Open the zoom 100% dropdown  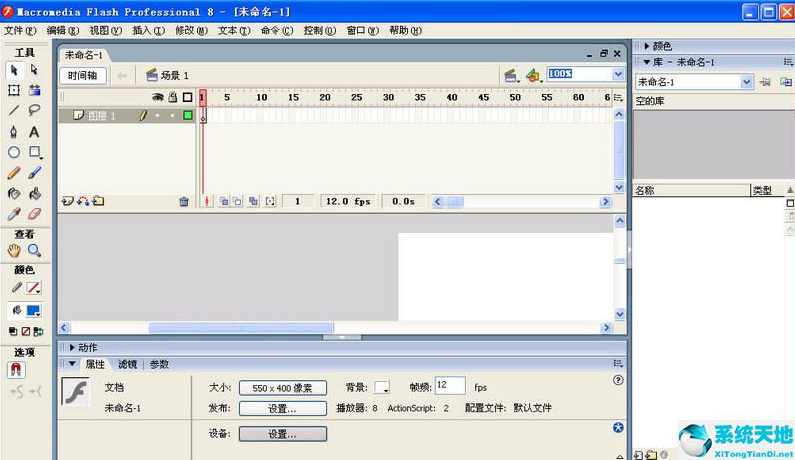(x=618, y=75)
